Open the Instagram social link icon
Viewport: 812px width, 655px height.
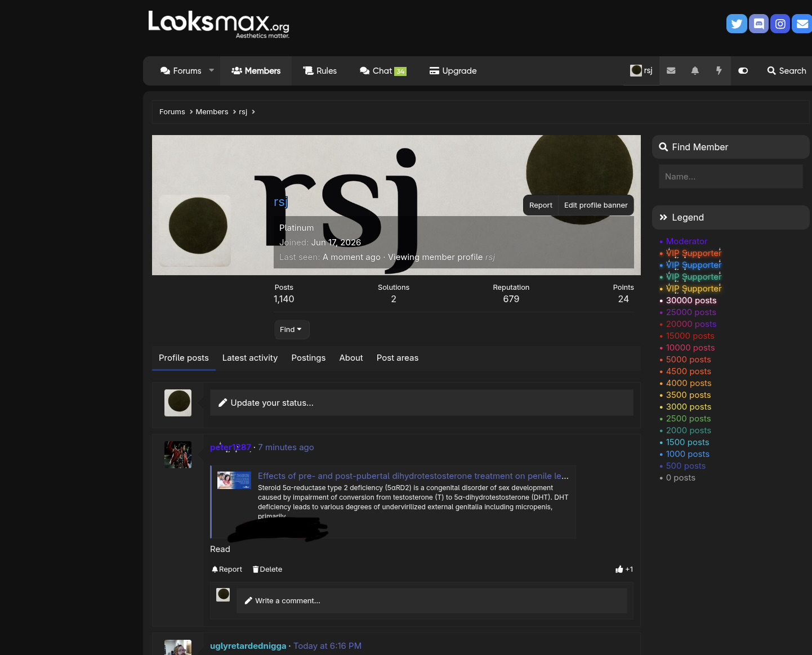[780, 24]
